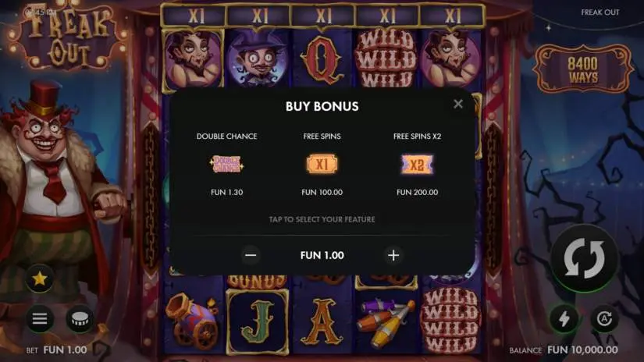Decrease bet with the minus button
Image resolution: width=644 pixels, height=362 pixels.
coord(251,255)
